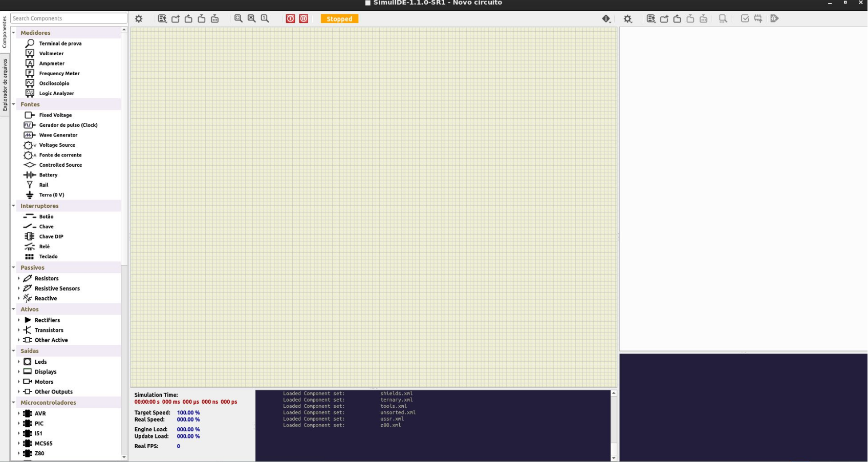Reset circuit zoom to 1:1
This screenshot has width=868, height=462.
[x=265, y=18]
